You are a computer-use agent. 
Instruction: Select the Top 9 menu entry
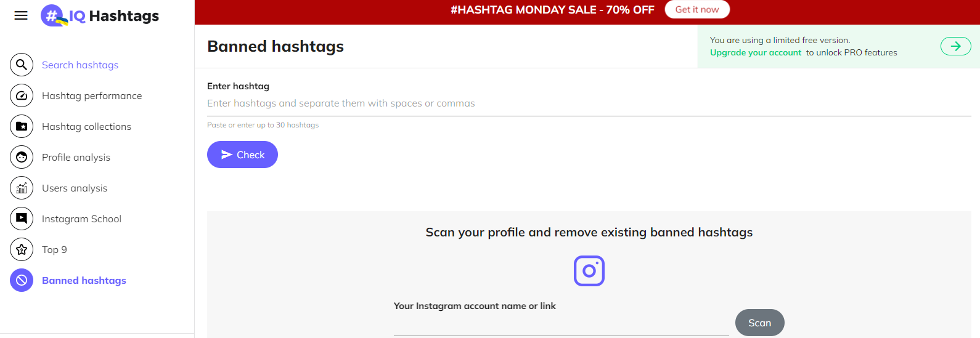54,249
